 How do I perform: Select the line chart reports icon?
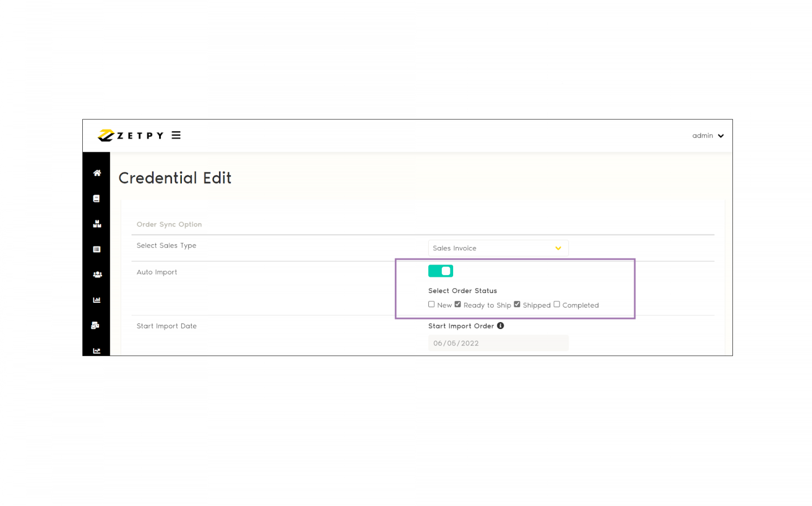click(96, 351)
